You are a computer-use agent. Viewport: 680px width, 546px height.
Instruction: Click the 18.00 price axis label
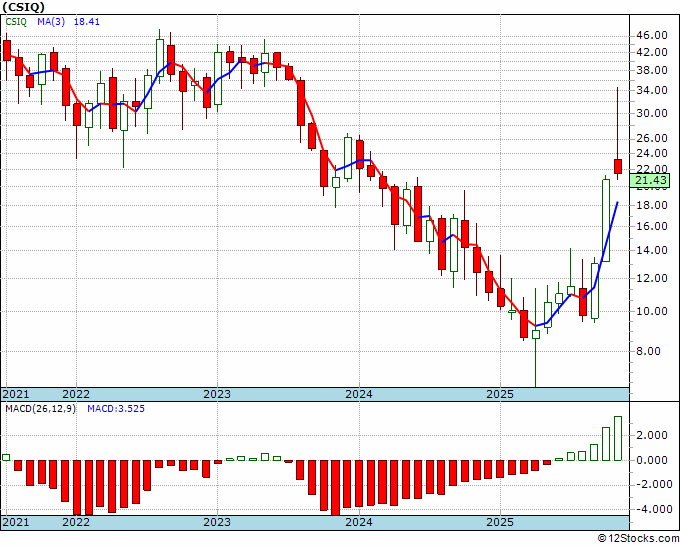[x=652, y=205]
